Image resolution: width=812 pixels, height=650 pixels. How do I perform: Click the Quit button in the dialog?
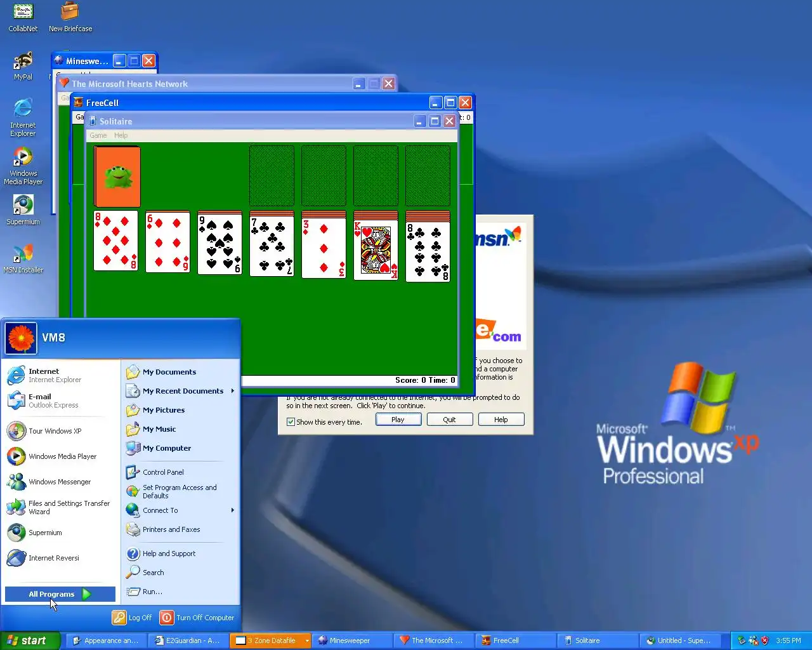click(x=450, y=420)
